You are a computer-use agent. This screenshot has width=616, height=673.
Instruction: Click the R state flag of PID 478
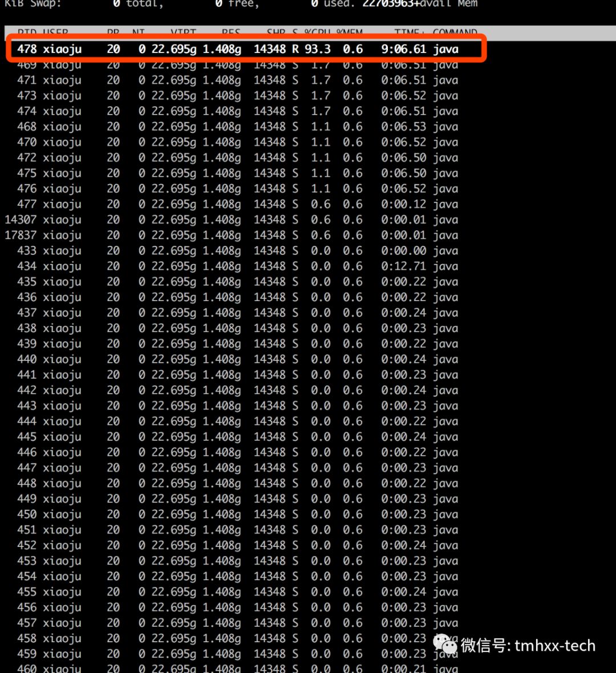[x=295, y=49]
